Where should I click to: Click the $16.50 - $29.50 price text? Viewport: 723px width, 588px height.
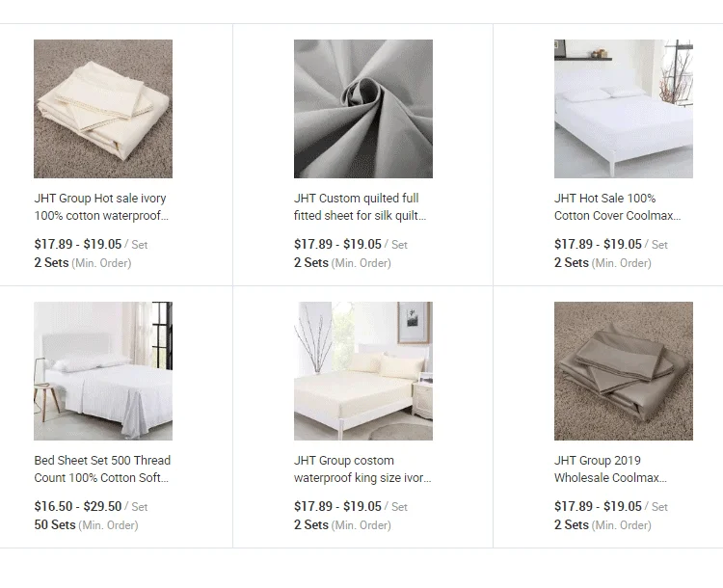pyautogui.click(x=78, y=506)
